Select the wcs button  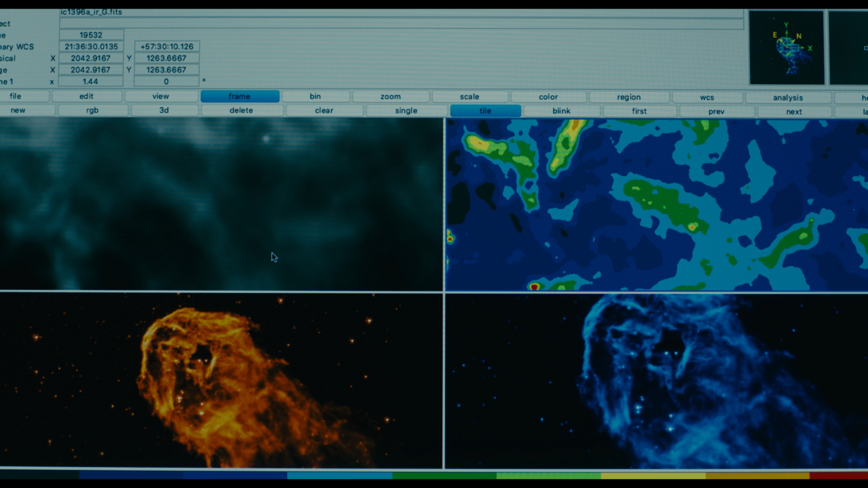tap(707, 98)
